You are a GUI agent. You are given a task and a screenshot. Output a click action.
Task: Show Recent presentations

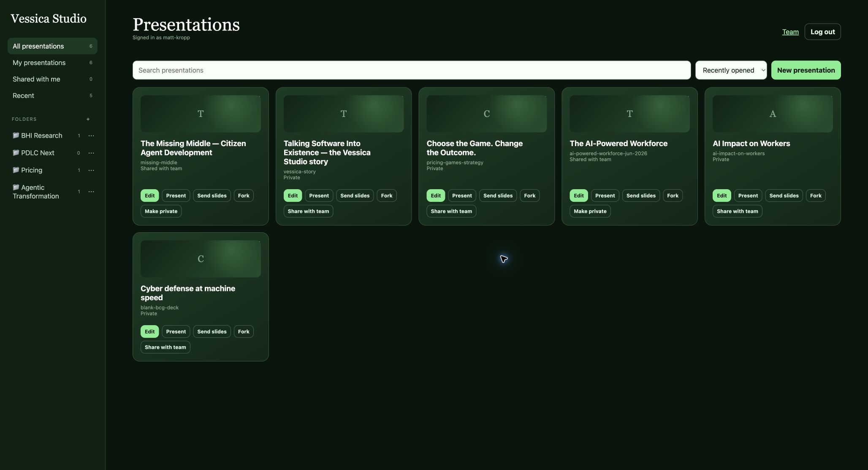click(x=52, y=95)
